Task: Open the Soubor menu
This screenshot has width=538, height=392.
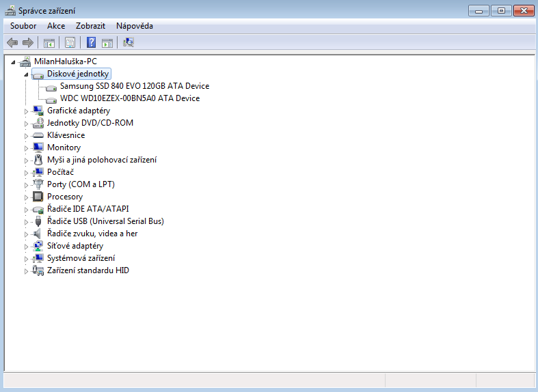Action: pyautogui.click(x=23, y=26)
